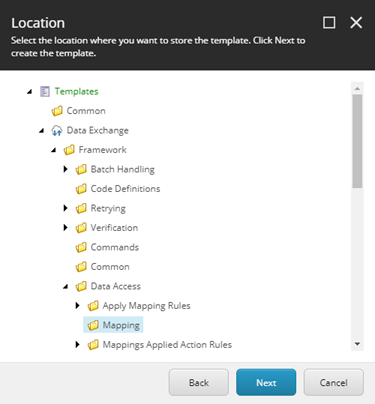Expand the Apply Mapping Rules folder
Image resolution: width=375 pixels, height=404 pixels.
[78, 306]
